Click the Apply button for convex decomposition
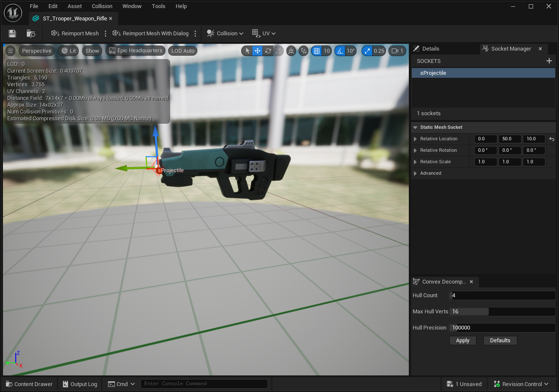This screenshot has height=392, width=559. coord(462,341)
